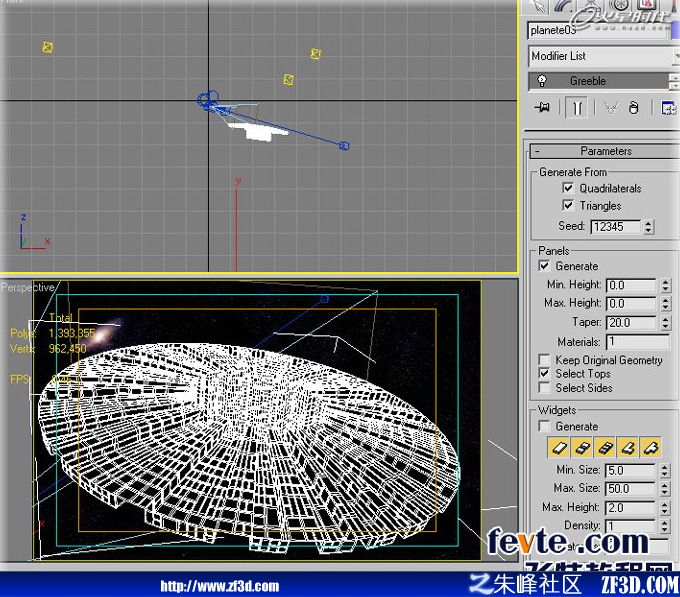This screenshot has width=680, height=597.
Task: Click Panels Min. Height value field
Action: click(x=631, y=285)
